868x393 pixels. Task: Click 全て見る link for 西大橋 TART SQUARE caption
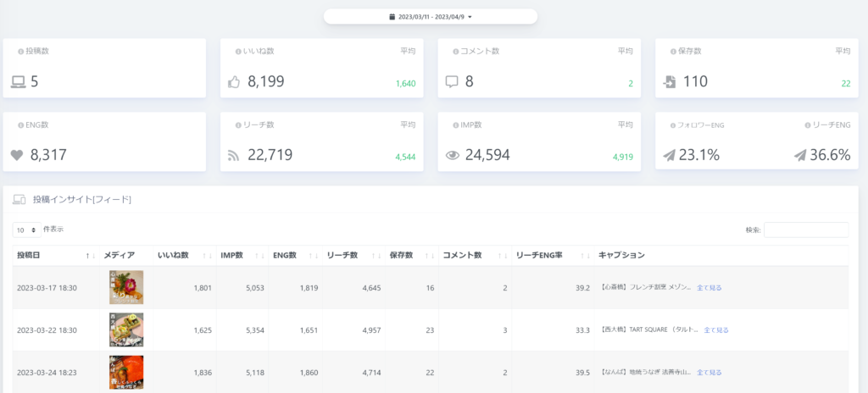click(715, 329)
